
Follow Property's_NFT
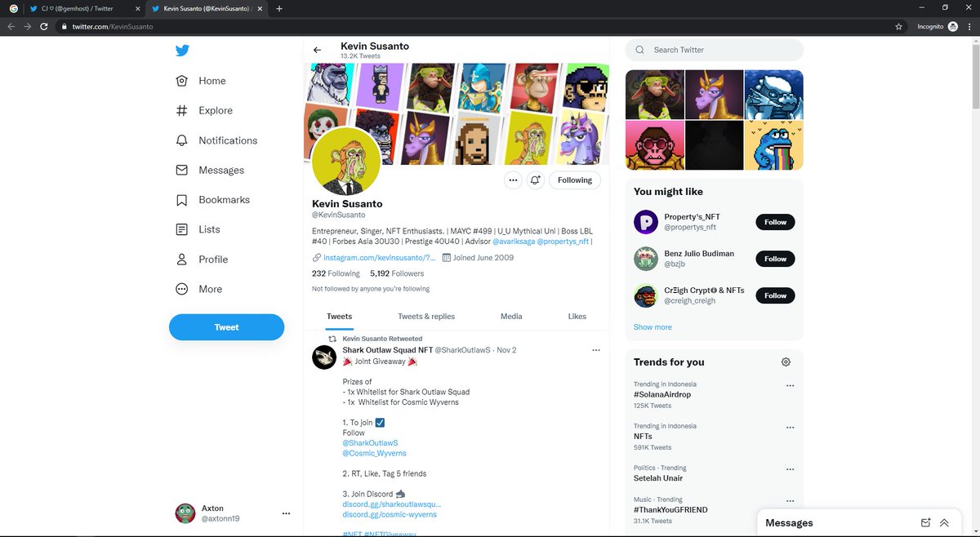tap(775, 222)
